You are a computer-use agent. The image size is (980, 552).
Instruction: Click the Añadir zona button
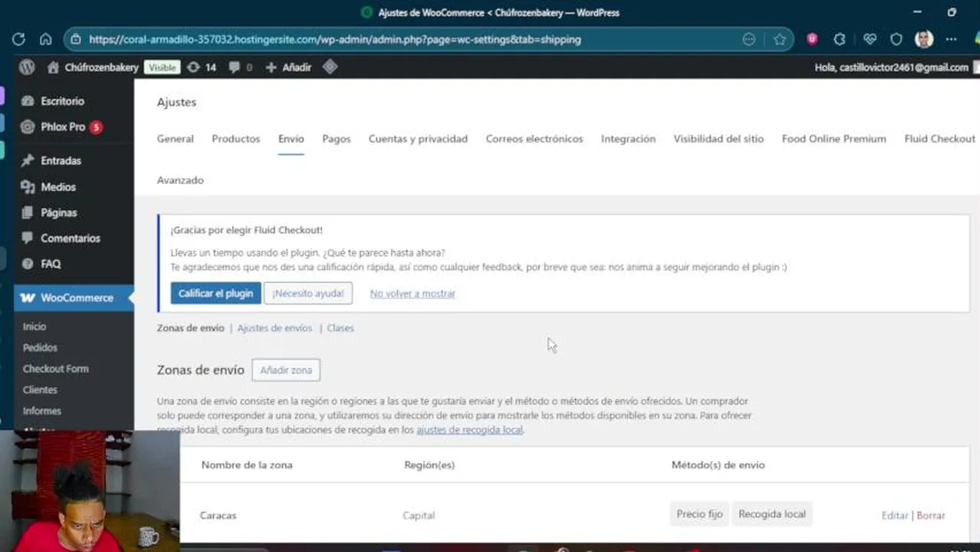[286, 370]
